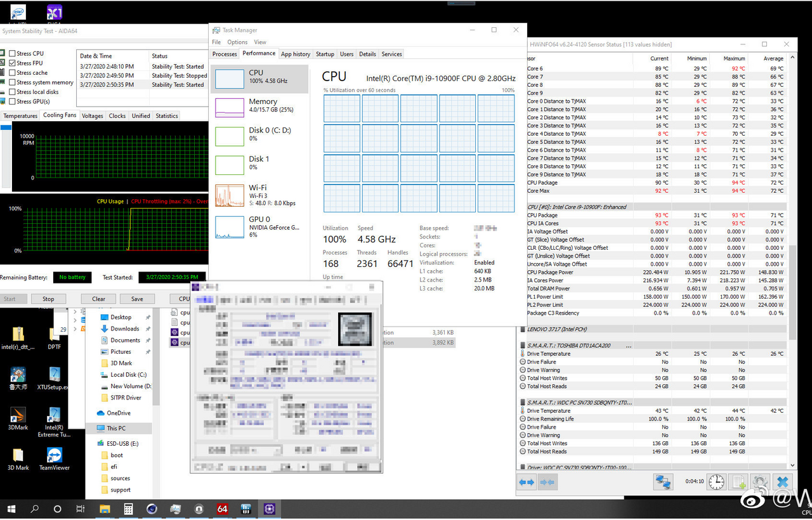Tick the Stress local disks checkbox

tap(13, 92)
